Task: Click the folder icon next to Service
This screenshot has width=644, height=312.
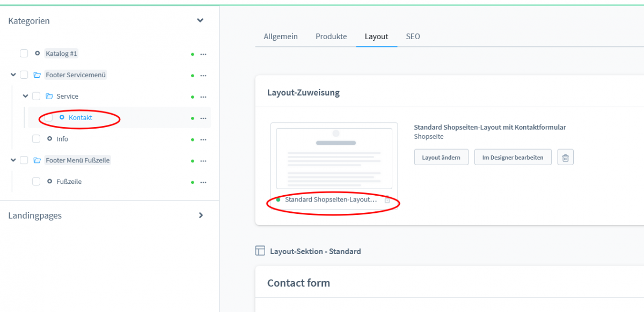Action: point(49,96)
